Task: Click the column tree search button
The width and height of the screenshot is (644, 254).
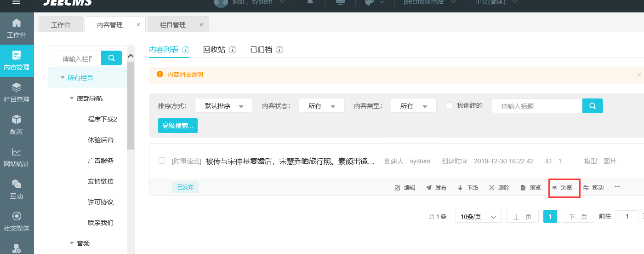Action: (111, 58)
